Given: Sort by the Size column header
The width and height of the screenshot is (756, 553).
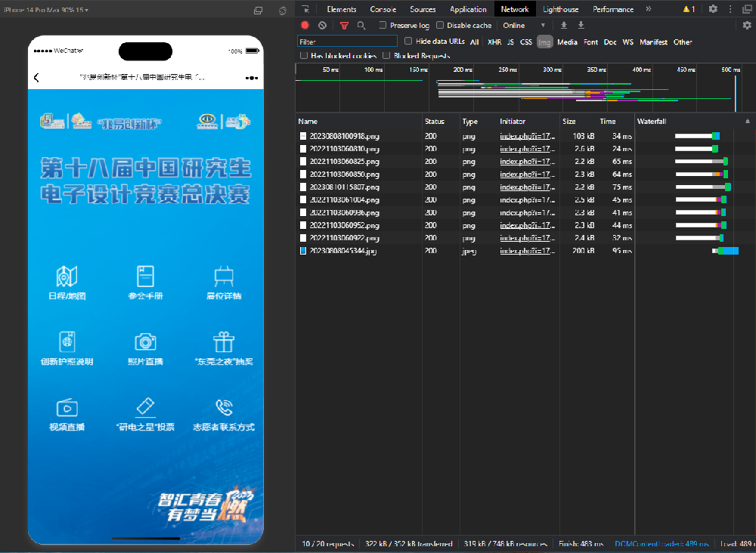Looking at the screenshot, I should point(569,122).
